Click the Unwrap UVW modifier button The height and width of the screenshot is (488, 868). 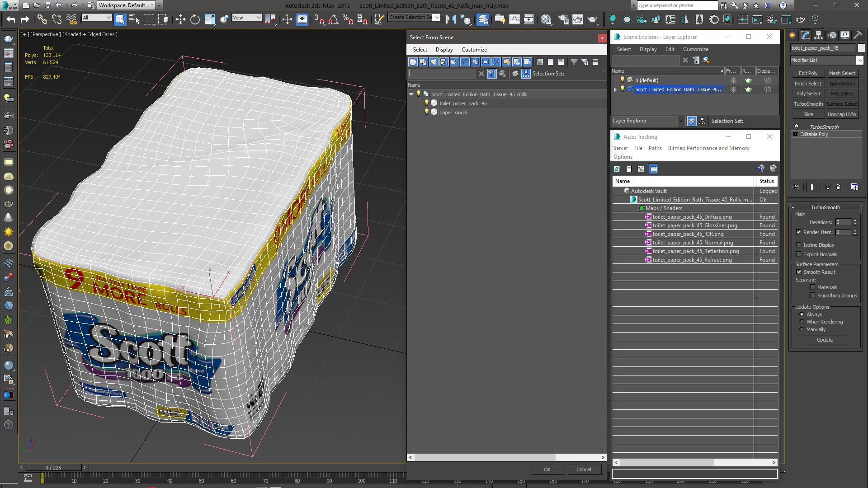pyautogui.click(x=842, y=114)
